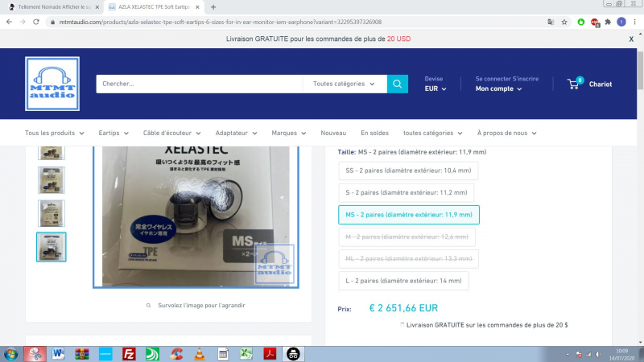Viewport: 644px width, 362px height.
Task: Launch WinRAR from the taskbar
Action: (x=82, y=354)
